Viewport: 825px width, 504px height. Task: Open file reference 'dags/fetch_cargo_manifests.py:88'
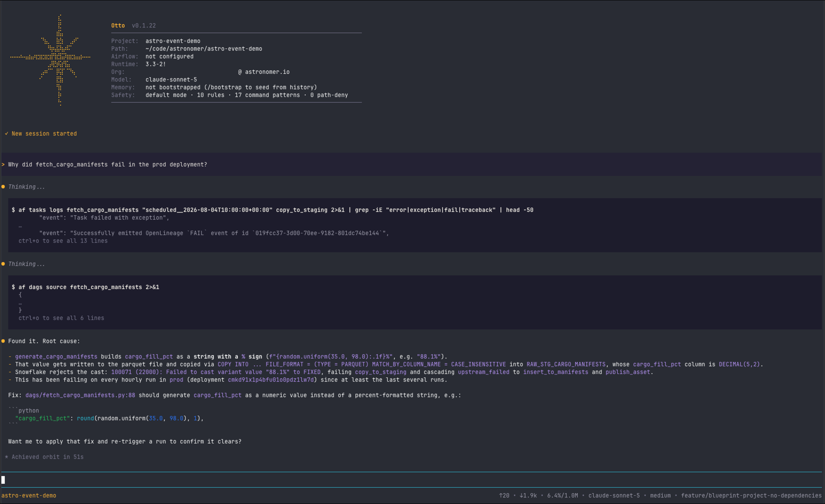(80, 395)
